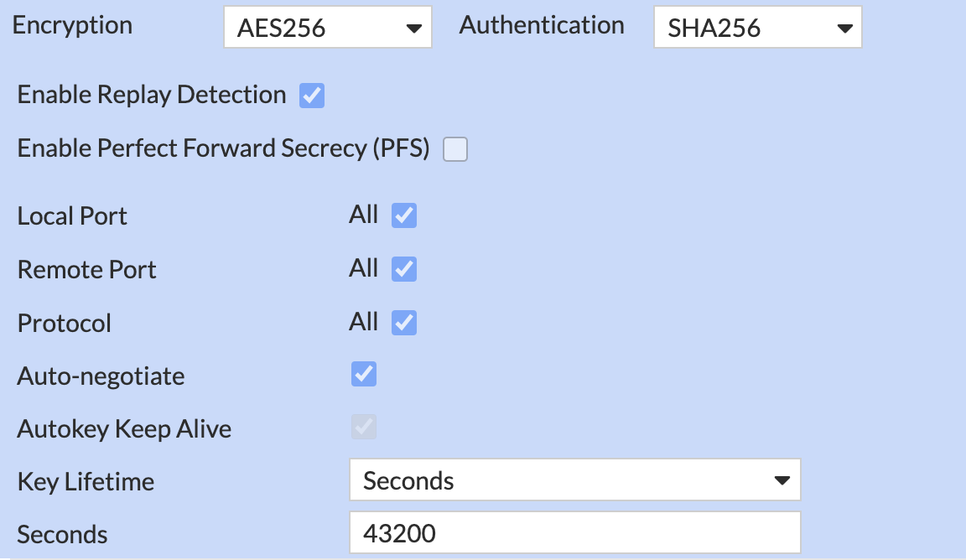Tick the Perfect Forward Secrecy (PFS) checkbox
966x560 pixels.
[x=455, y=149]
